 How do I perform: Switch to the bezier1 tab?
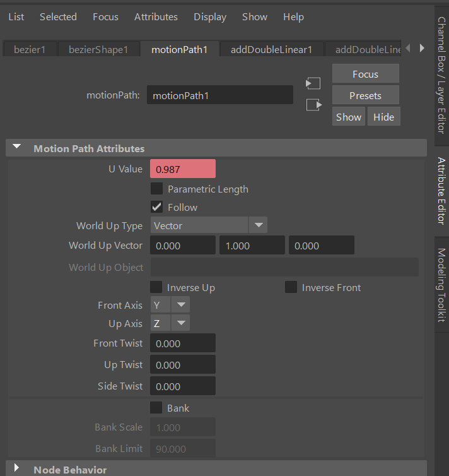coord(30,49)
